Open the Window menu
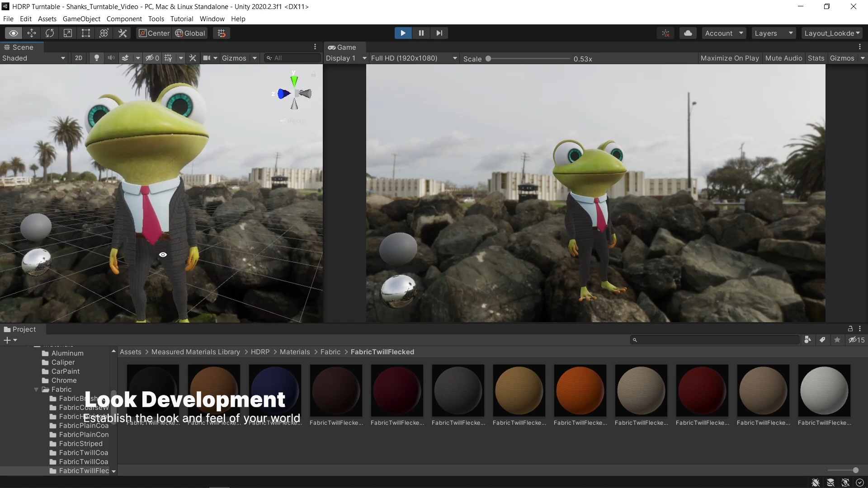Viewport: 868px width, 488px height. (x=212, y=19)
